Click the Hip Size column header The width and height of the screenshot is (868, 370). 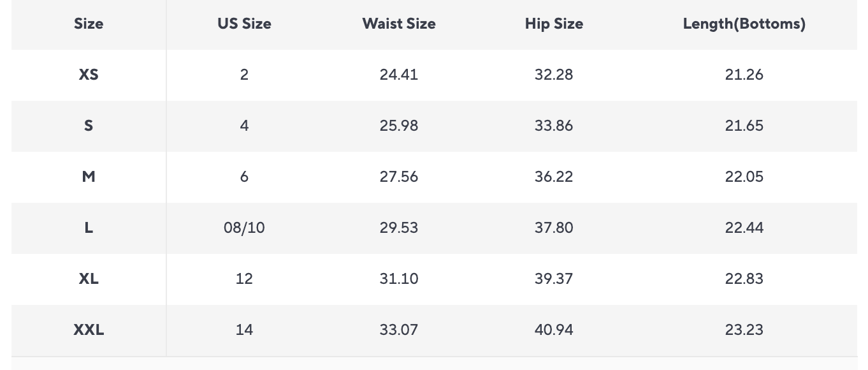(554, 24)
